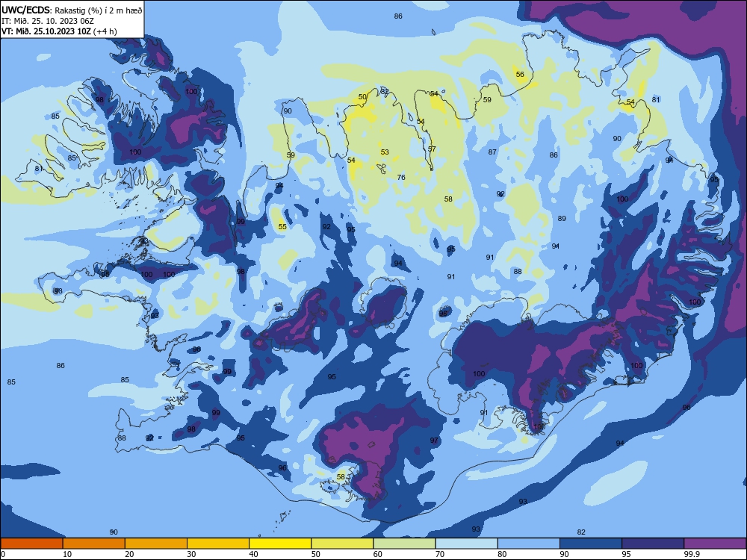The height and width of the screenshot is (560, 747).
Task: Click the legend label '95'
Action: point(627,554)
